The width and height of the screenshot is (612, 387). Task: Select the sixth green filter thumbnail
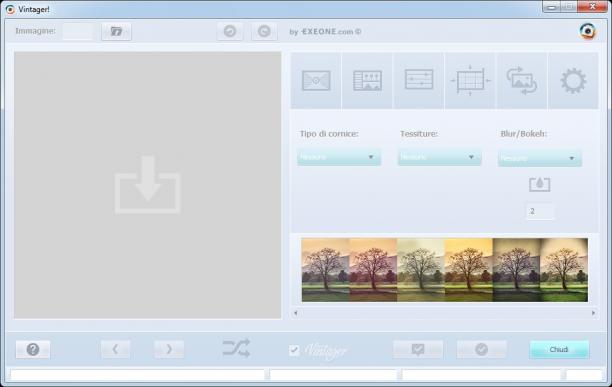(564, 270)
